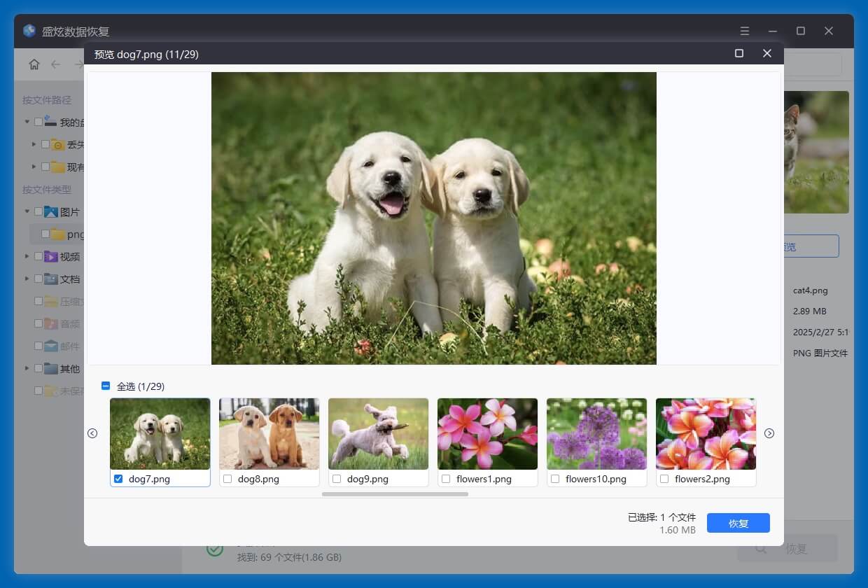This screenshot has height=588, width=868.
Task: Expand the 视频 tree node
Action: 27,256
